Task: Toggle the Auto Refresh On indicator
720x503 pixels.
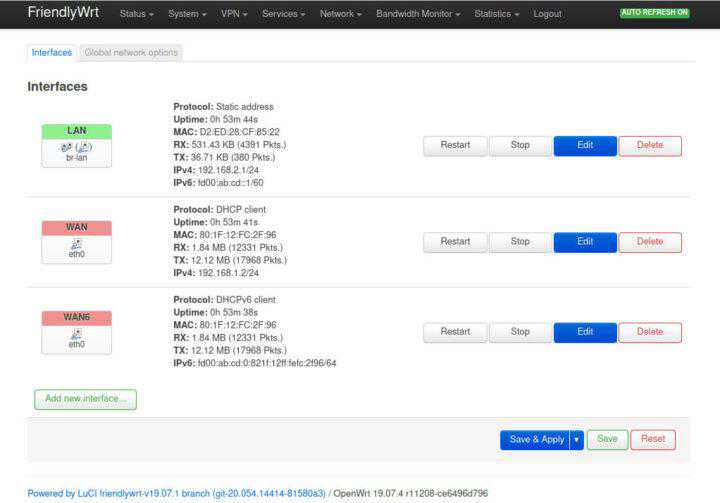Action: tap(654, 13)
